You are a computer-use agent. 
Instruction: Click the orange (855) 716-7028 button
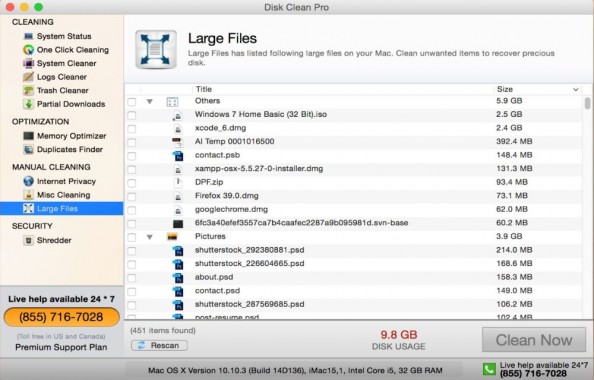pos(61,317)
